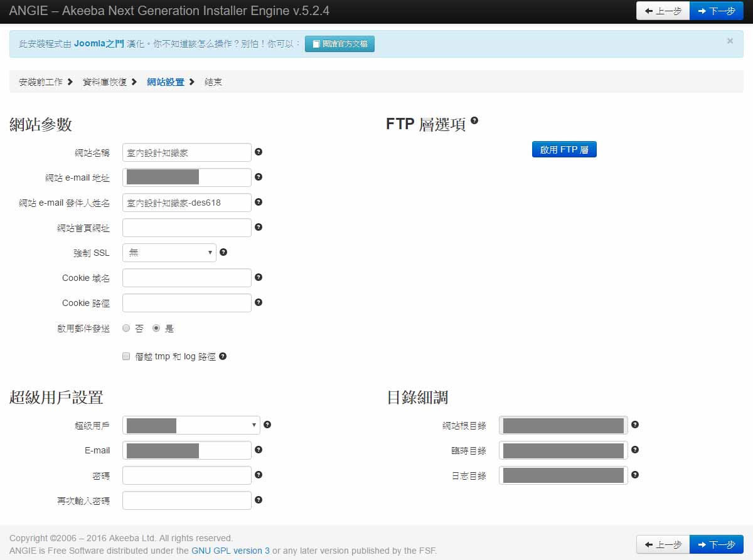The height and width of the screenshot is (560, 753).
Task: Click help icon beside 網站名稱 field
Action: pos(259,152)
